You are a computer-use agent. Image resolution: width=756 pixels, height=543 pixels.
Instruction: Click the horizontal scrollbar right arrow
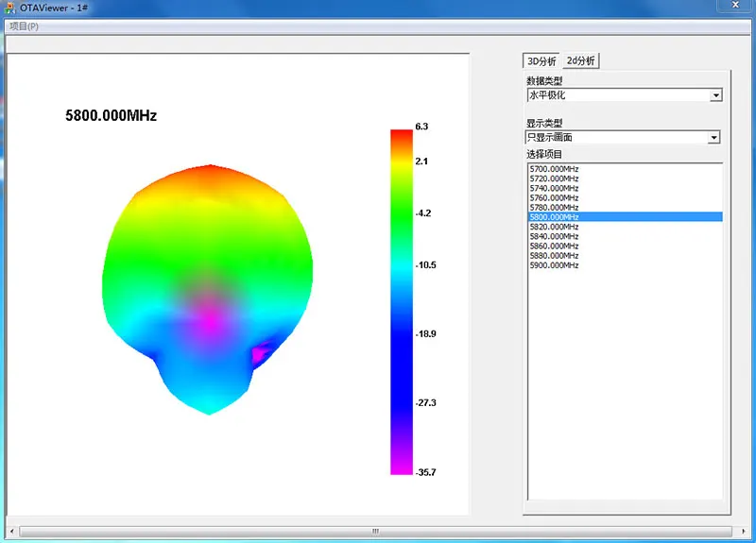click(744, 532)
